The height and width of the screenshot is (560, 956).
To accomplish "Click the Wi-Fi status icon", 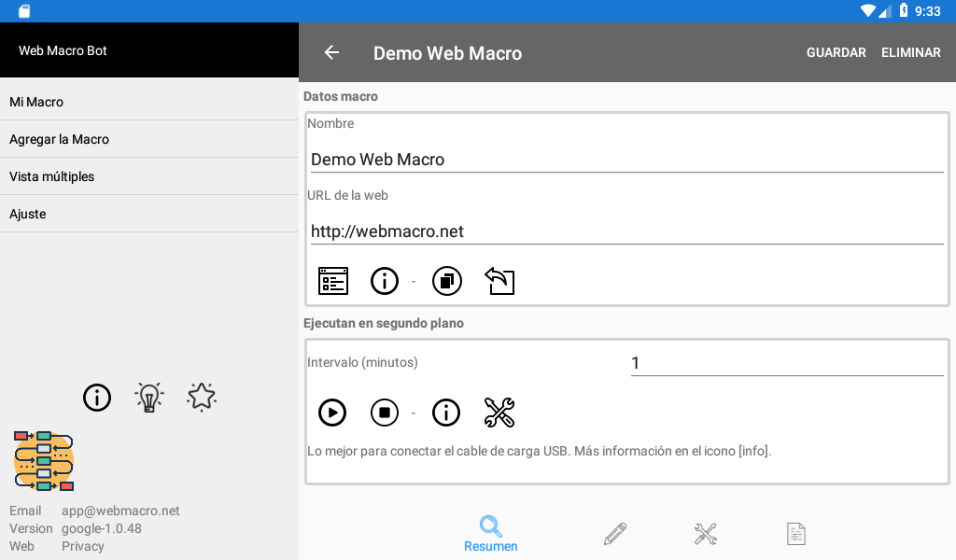I will tap(867, 11).
